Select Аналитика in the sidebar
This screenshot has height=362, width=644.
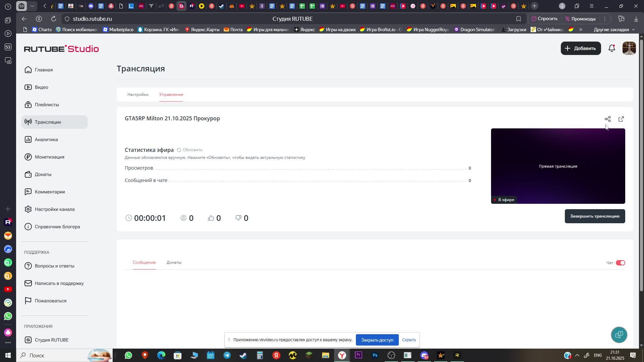47,139
